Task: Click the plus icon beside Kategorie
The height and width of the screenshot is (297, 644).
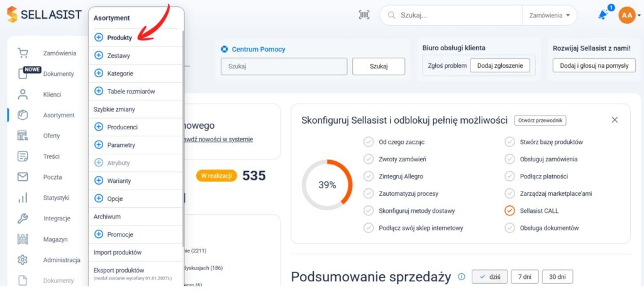Action: coord(99,73)
